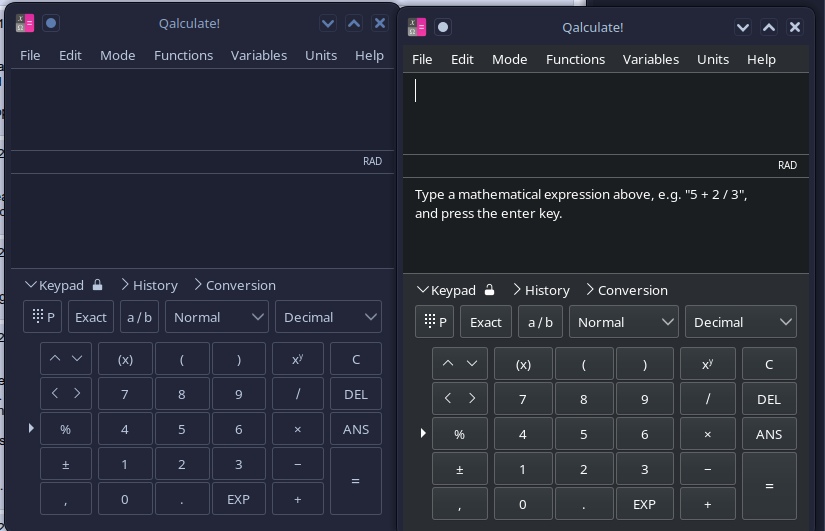Screen dimensions: 825x531
Task: Click the up arrow key in left keypad
Action: click(55, 358)
